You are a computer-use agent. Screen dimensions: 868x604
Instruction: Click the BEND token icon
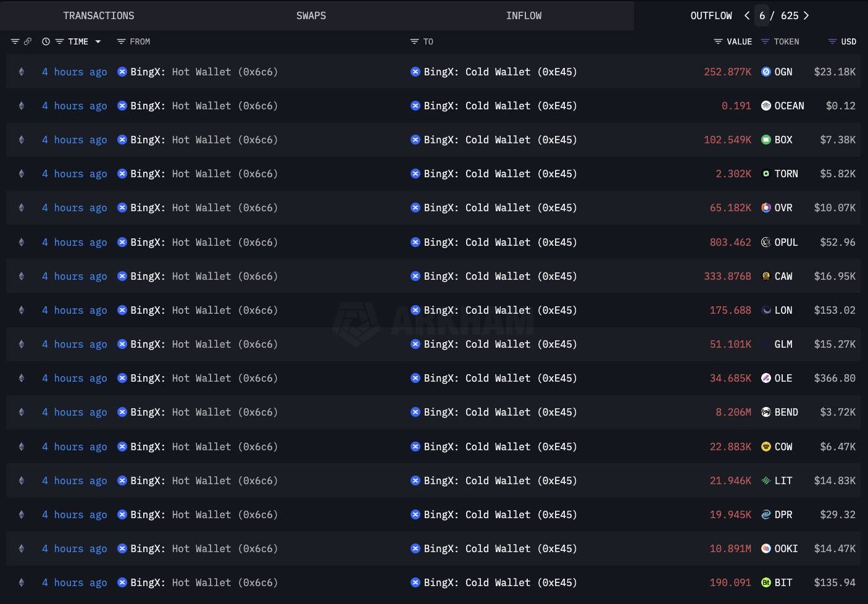tap(766, 412)
